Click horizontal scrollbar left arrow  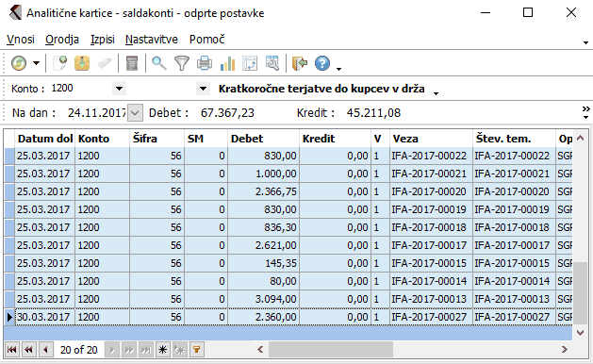click(x=260, y=349)
